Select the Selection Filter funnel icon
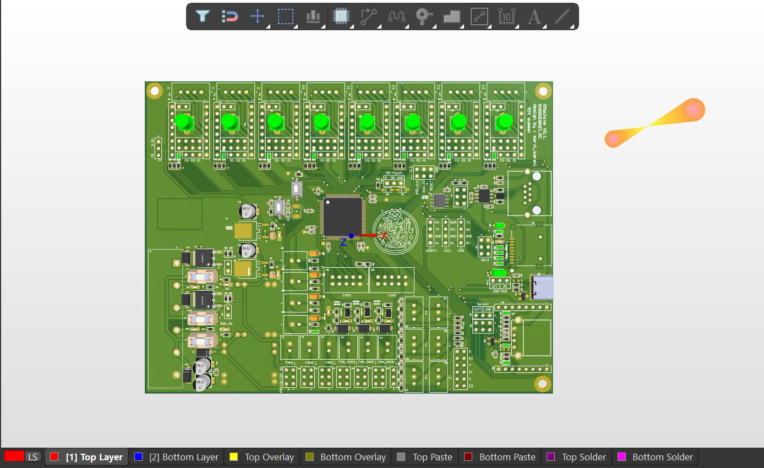Image resolution: width=764 pixels, height=468 pixels. (202, 16)
